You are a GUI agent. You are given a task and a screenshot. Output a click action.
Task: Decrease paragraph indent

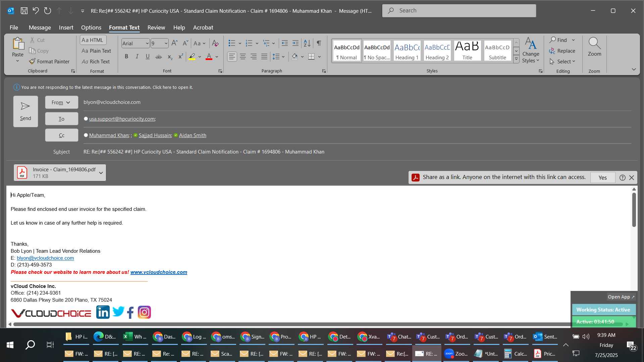285,43
